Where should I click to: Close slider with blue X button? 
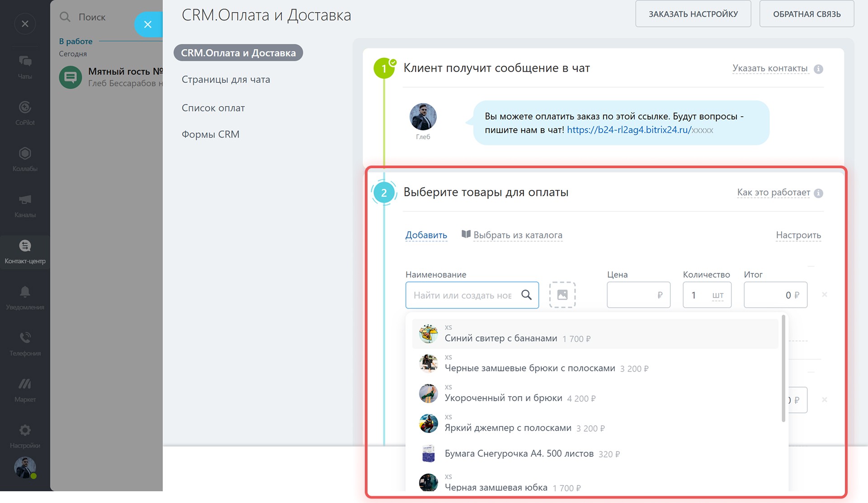(148, 24)
